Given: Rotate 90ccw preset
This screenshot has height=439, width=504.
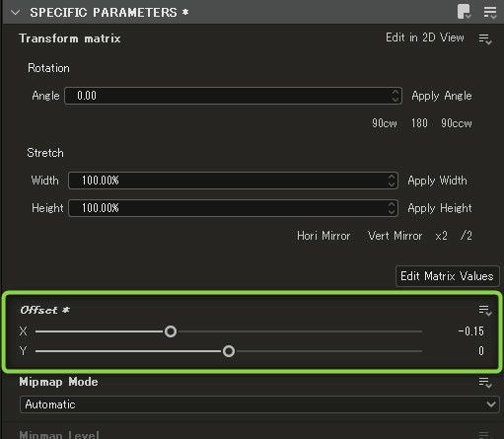Looking at the screenshot, I should [457, 123].
